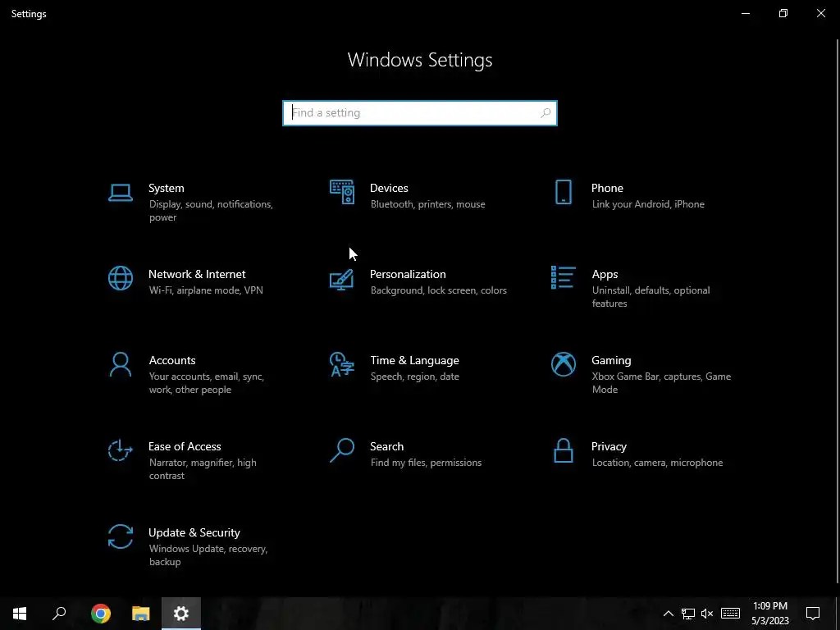
Task: Open the Personalization title link
Action: (x=408, y=274)
